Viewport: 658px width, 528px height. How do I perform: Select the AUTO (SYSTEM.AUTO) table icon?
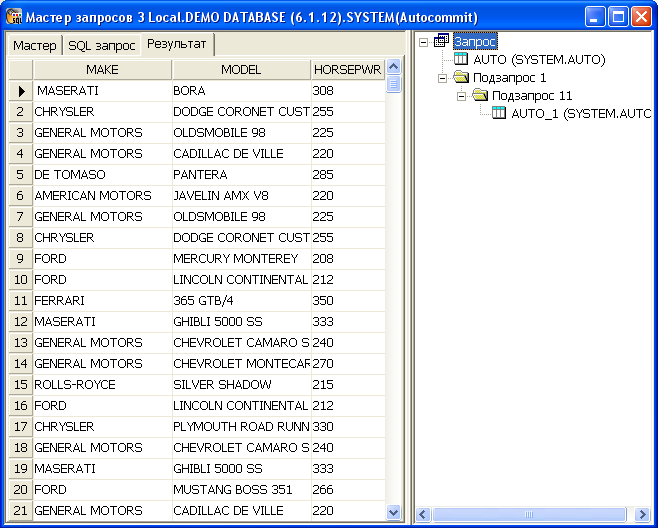[x=461, y=60]
